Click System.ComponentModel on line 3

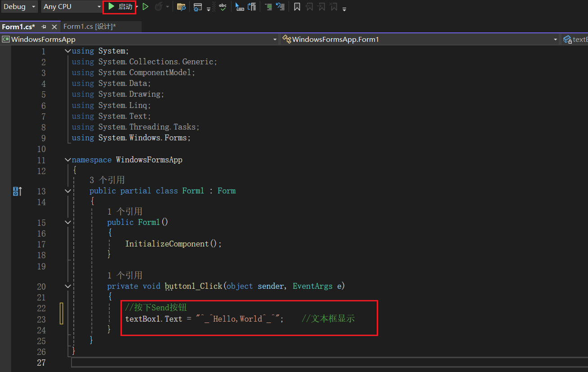click(145, 72)
